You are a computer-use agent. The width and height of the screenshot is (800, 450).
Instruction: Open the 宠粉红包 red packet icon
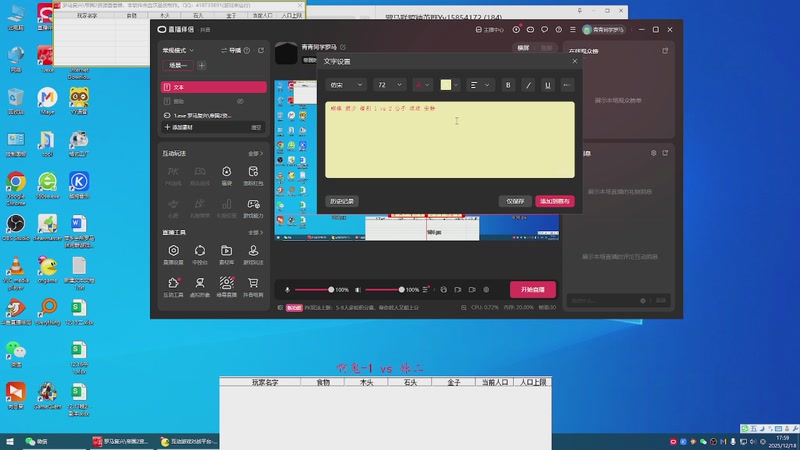(x=253, y=176)
